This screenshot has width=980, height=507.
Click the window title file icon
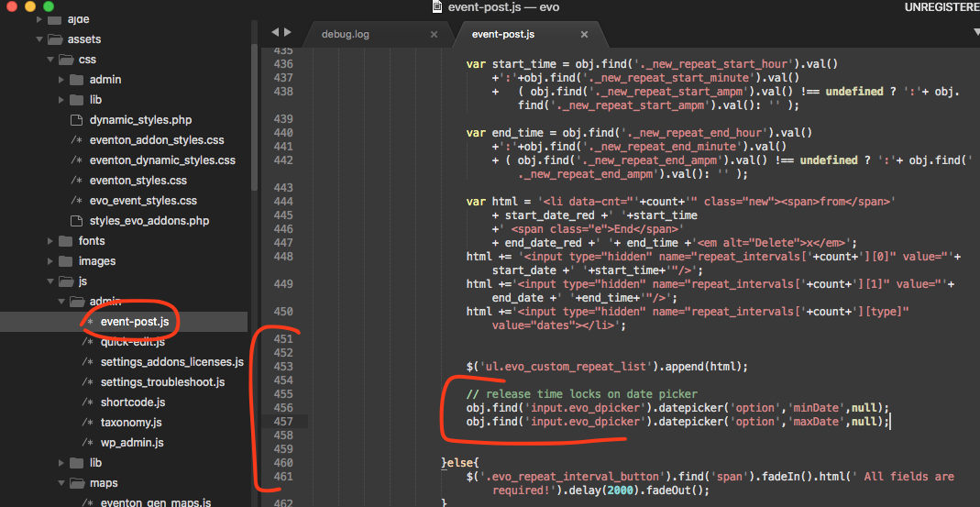tap(437, 7)
